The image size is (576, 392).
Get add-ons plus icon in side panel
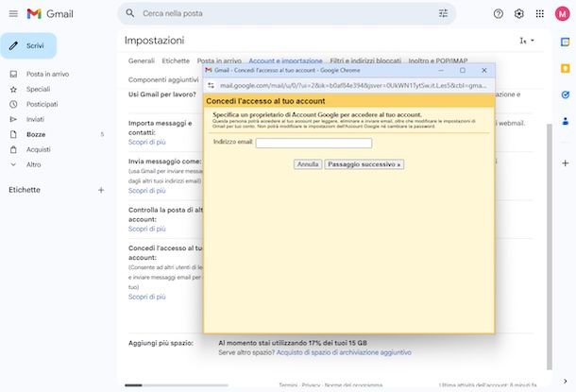pos(565,163)
